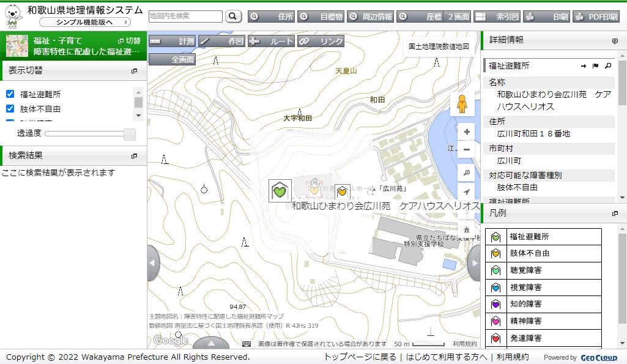Open the 周辺情報 nearby info menu
The height and width of the screenshot is (364, 627).
tap(371, 17)
